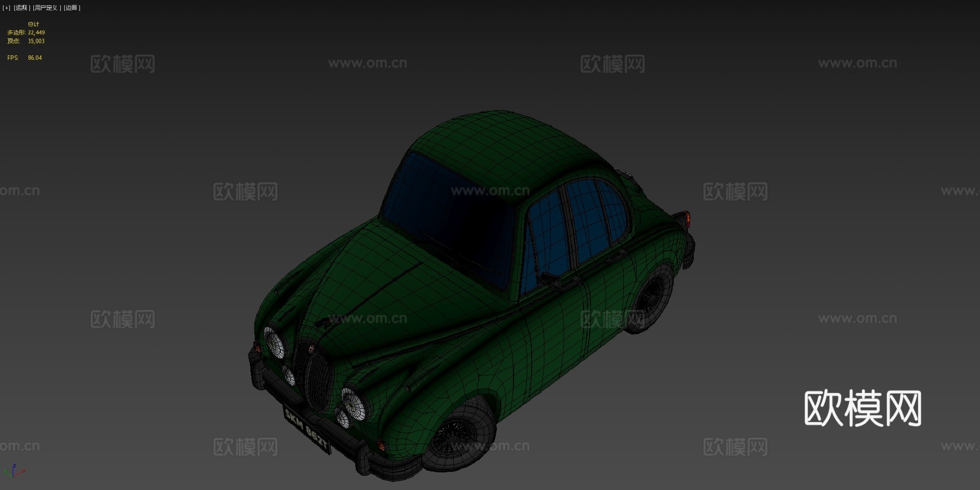
Task: Open the viewport general menu [+]
Action: click(x=5, y=8)
